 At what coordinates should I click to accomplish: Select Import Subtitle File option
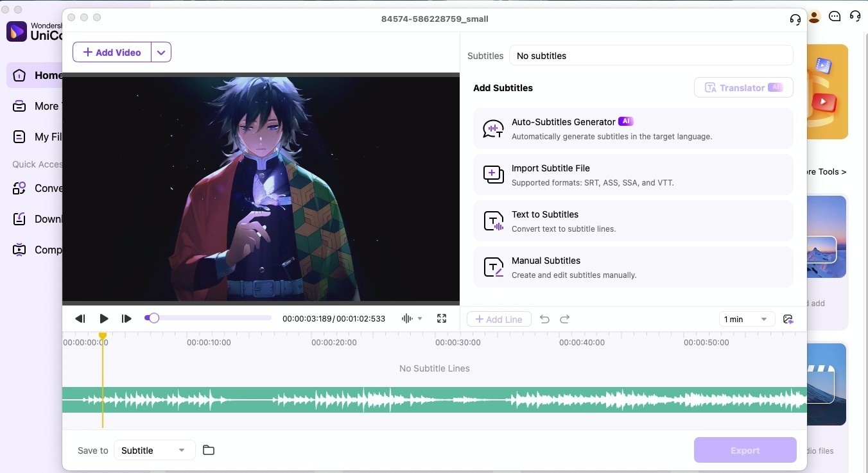(633, 175)
